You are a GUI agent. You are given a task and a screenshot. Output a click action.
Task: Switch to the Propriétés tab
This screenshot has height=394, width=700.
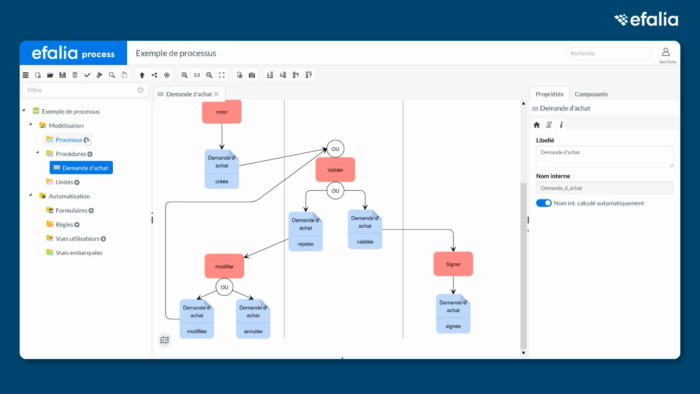click(x=550, y=94)
